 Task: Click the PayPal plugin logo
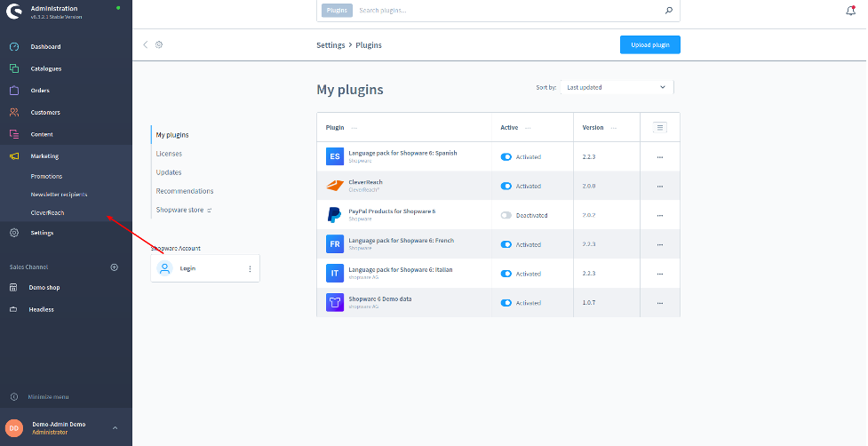point(335,215)
